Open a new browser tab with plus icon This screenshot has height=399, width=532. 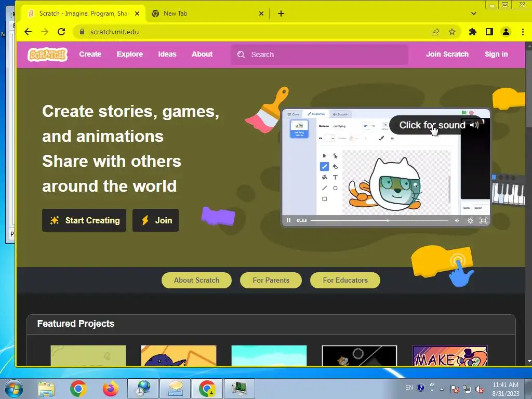(x=281, y=14)
